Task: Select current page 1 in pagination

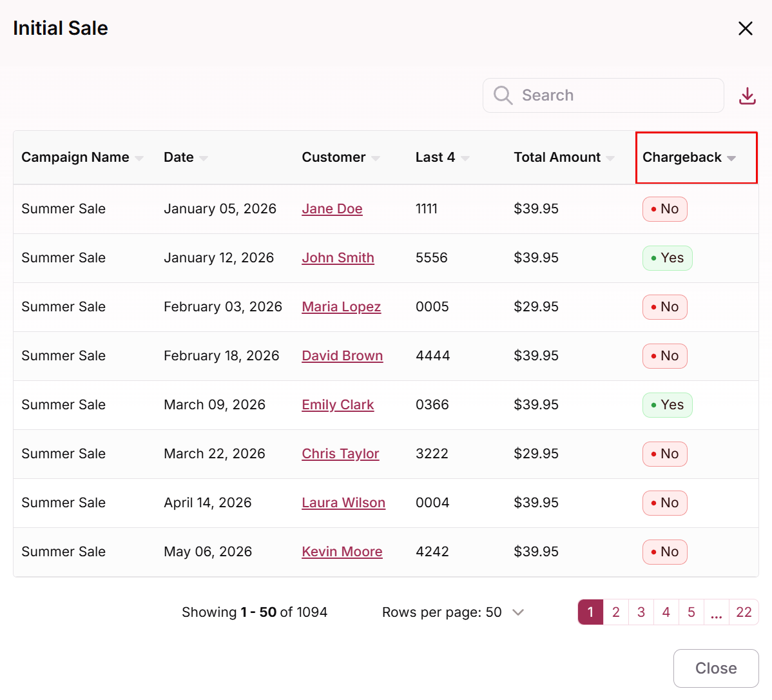Action: point(590,612)
